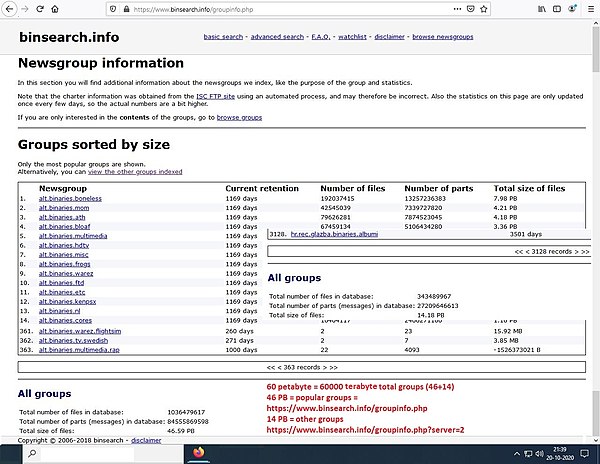Open the page actions three-dot menu
Viewport: 600px width, 464px height.
(457, 9)
